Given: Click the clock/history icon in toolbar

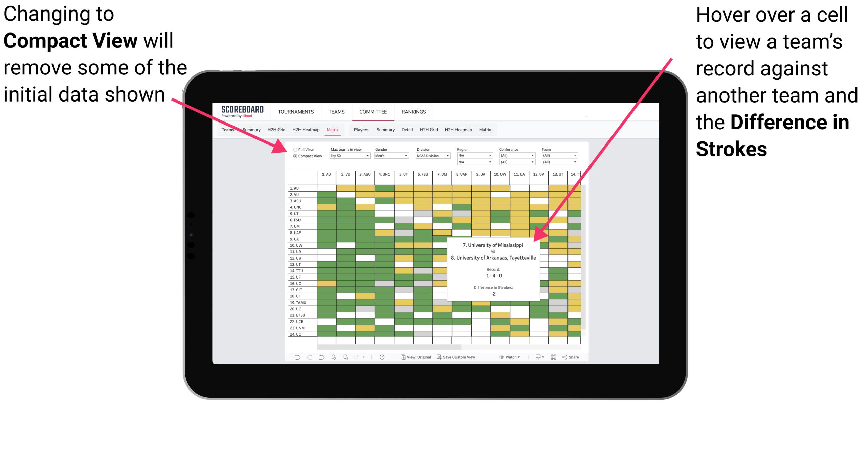Looking at the screenshot, I should coord(382,358).
